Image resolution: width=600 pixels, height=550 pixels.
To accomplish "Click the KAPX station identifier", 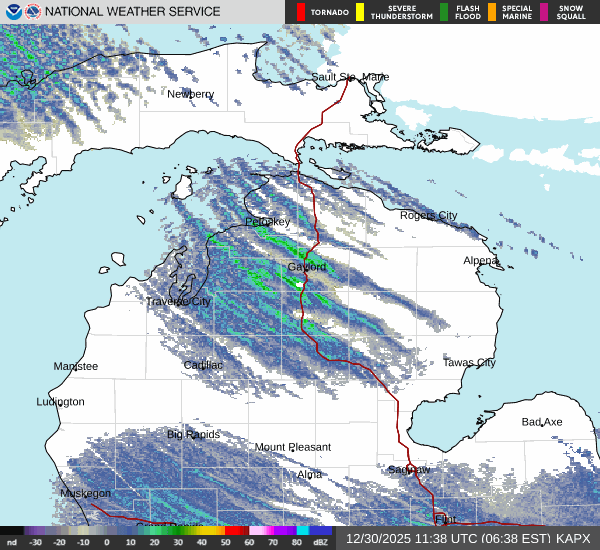I will pyautogui.click(x=574, y=538).
